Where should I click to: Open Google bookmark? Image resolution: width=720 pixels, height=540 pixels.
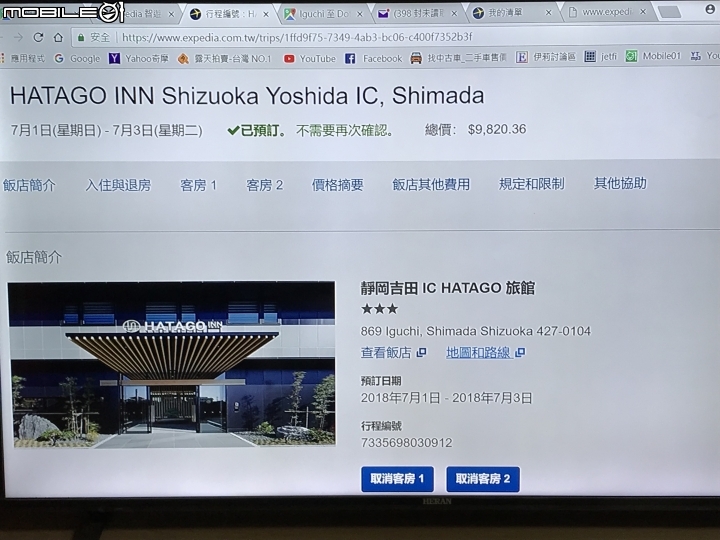click(77, 58)
